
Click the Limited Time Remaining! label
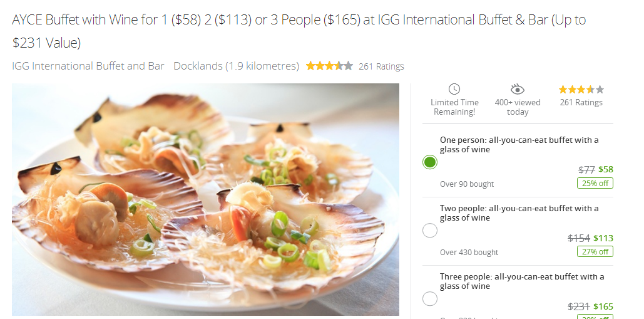point(454,107)
